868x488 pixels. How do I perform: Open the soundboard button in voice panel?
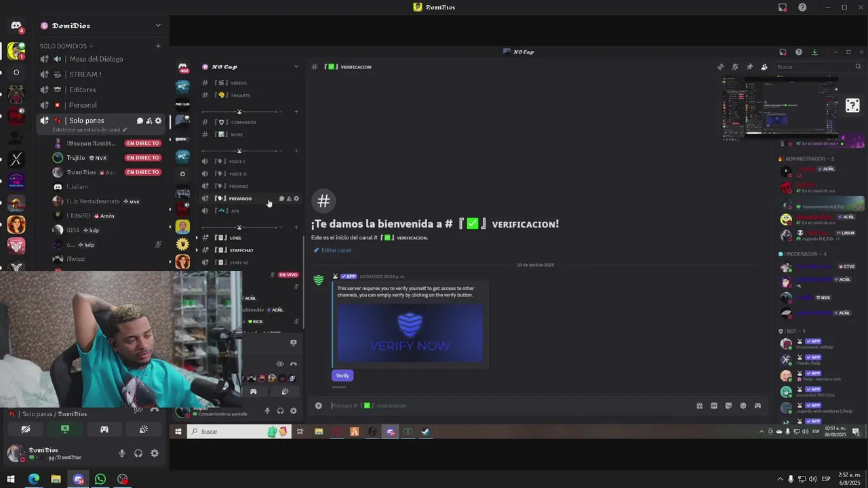pos(144,429)
